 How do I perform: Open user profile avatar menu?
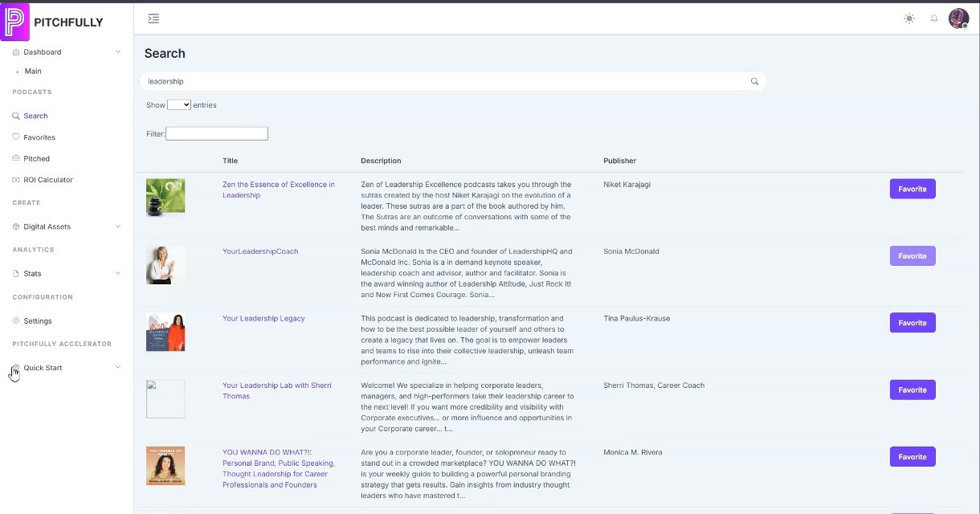click(x=958, y=18)
